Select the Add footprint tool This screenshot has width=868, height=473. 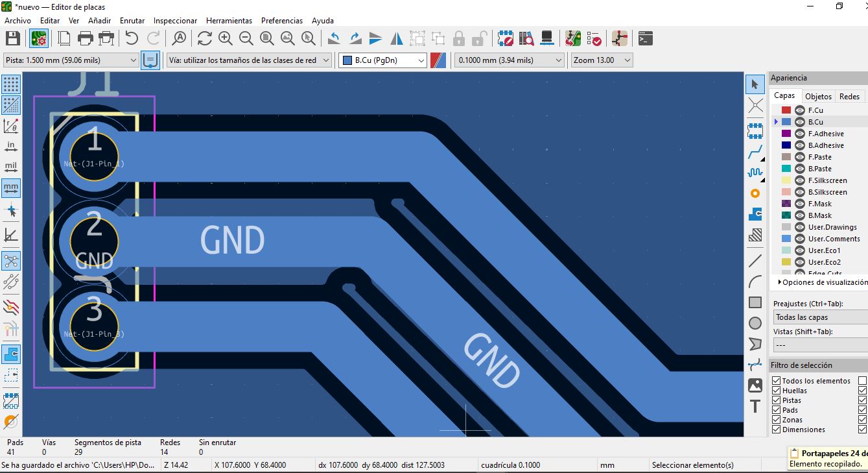click(755, 131)
